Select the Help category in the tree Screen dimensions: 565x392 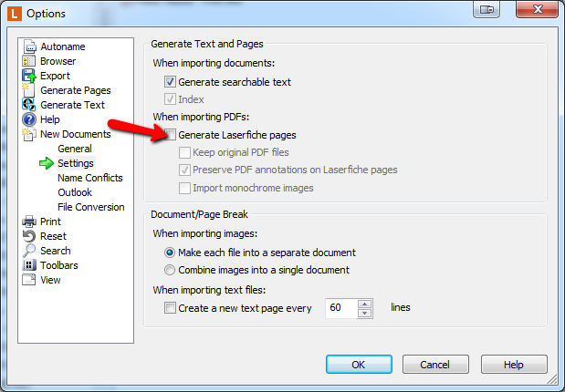click(49, 119)
